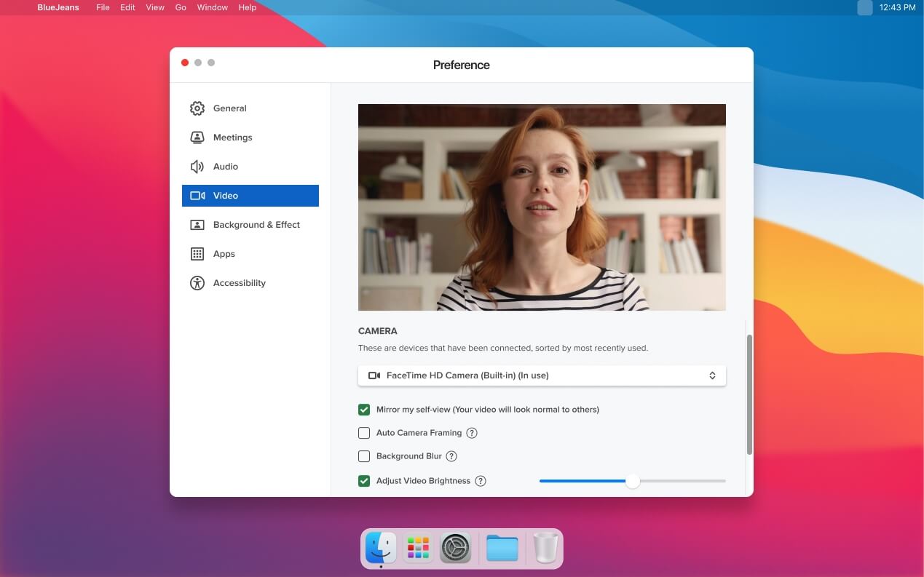Enable the Background Blur checkbox
The width and height of the screenshot is (924, 577).
coord(364,456)
